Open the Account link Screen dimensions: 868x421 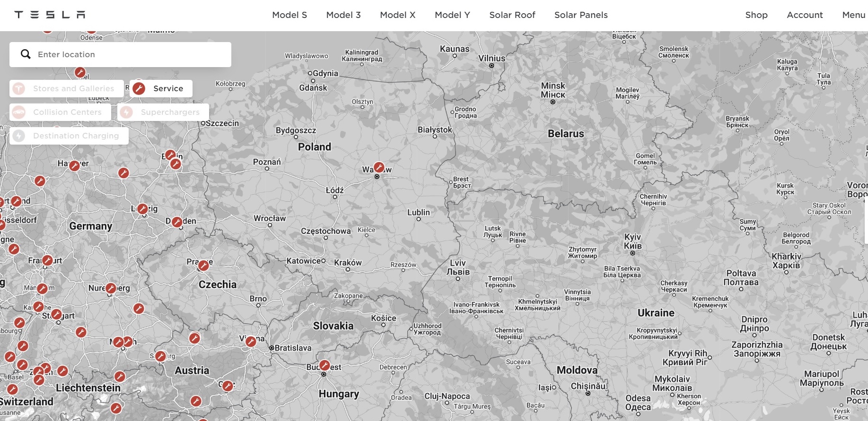click(805, 15)
